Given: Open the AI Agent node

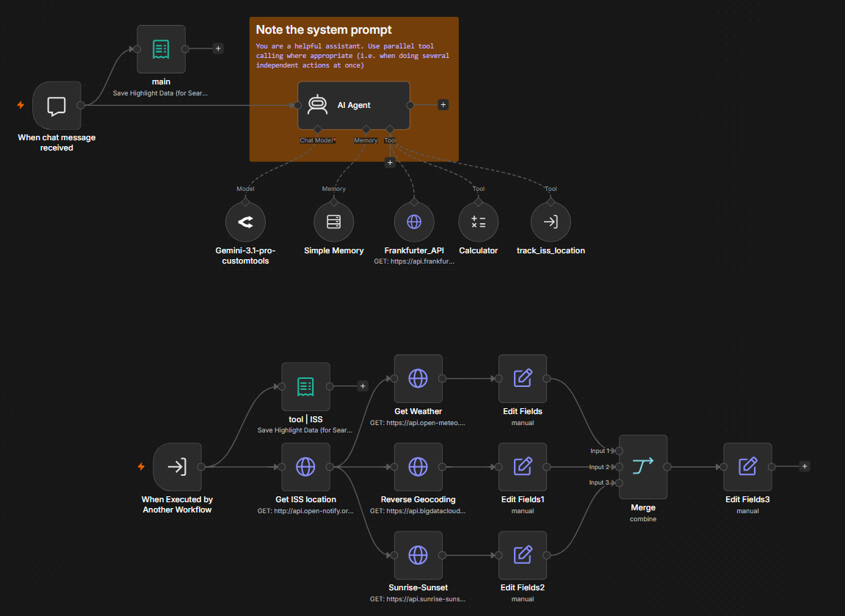Looking at the screenshot, I should click(x=354, y=105).
